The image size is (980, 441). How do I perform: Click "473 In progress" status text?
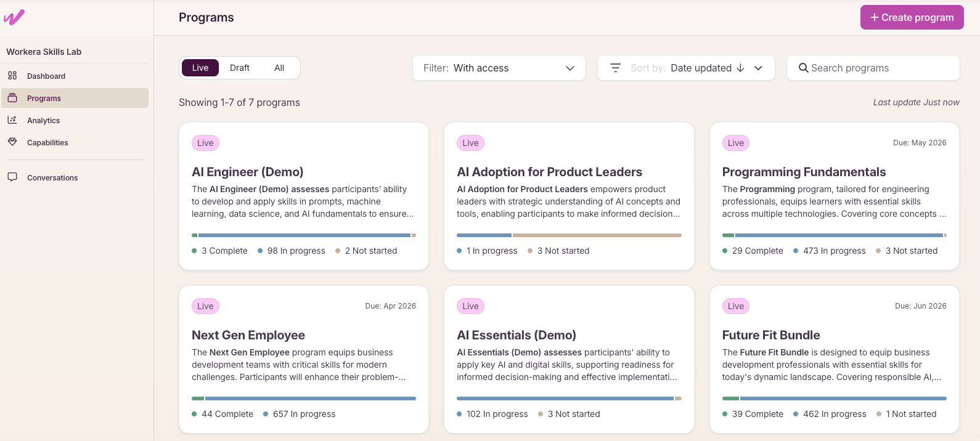(835, 251)
